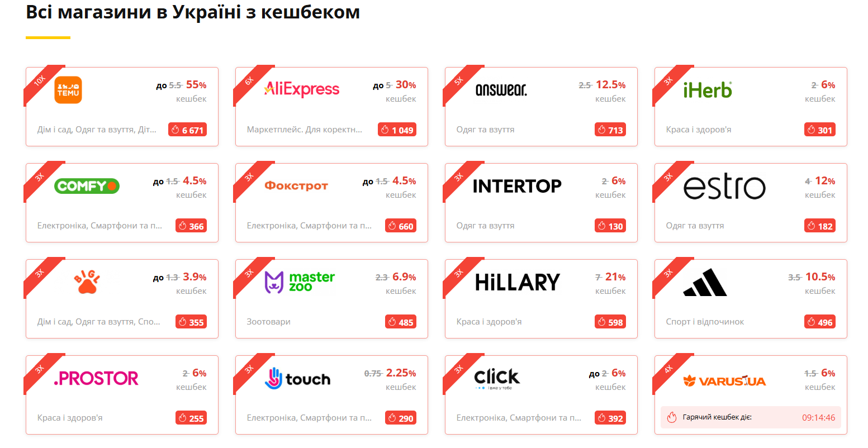Click the 598 flame badge on Hillary
The height and width of the screenshot is (448, 868).
pyautogui.click(x=610, y=322)
